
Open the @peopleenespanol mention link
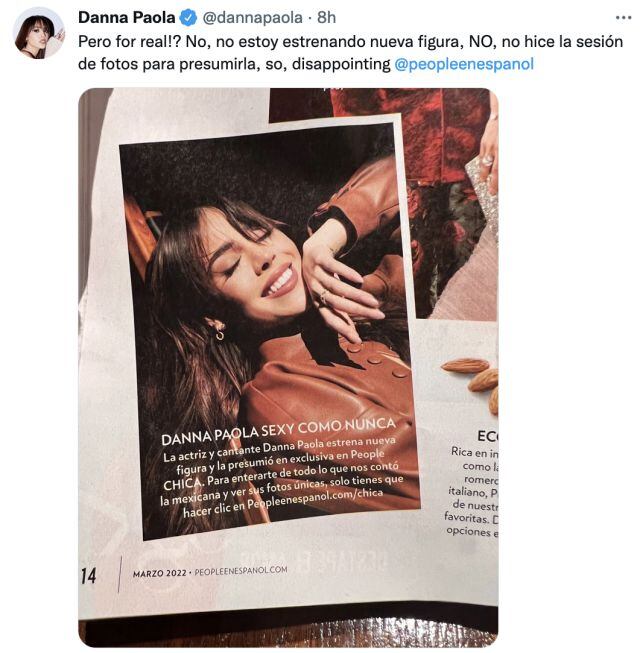point(464,64)
